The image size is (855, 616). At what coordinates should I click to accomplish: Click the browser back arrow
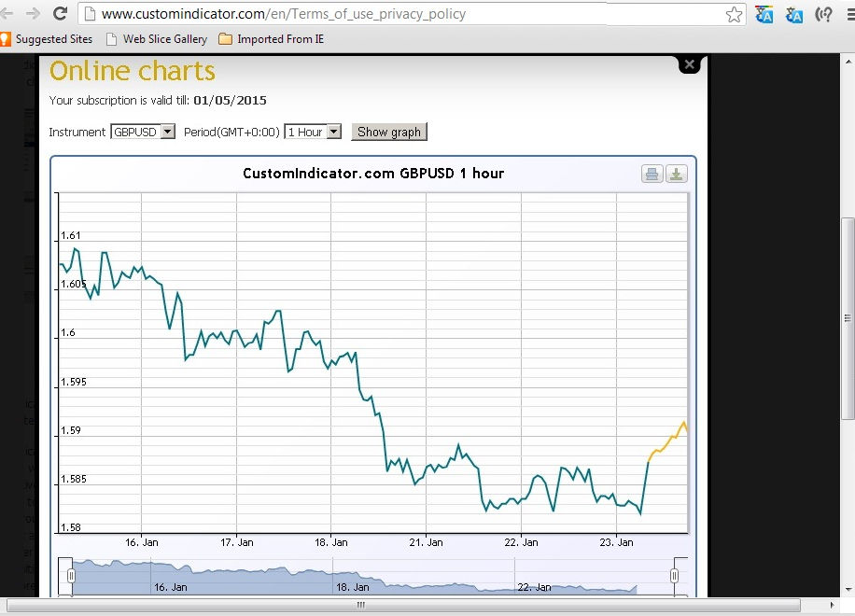7,14
